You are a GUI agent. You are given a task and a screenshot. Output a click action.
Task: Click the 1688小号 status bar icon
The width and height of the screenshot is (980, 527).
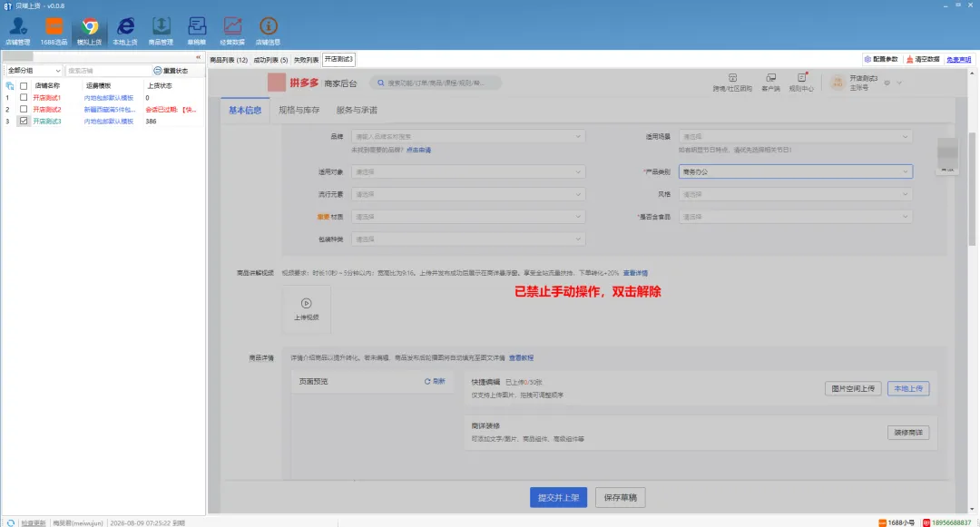[882, 522]
